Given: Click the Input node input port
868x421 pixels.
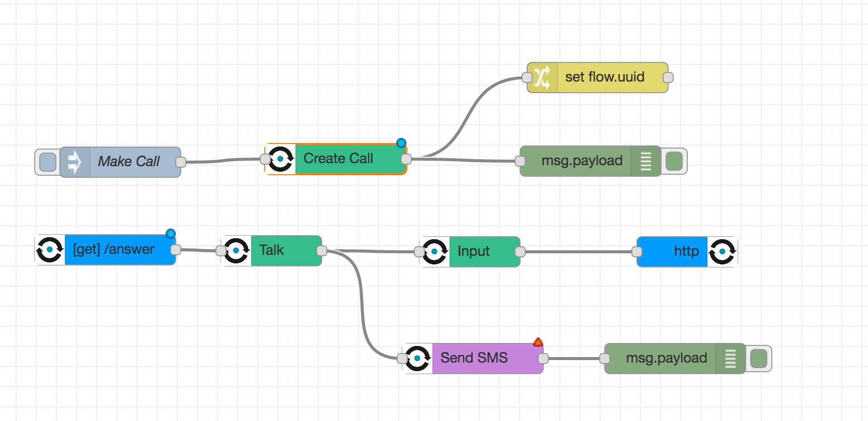Looking at the screenshot, I should (x=419, y=252).
